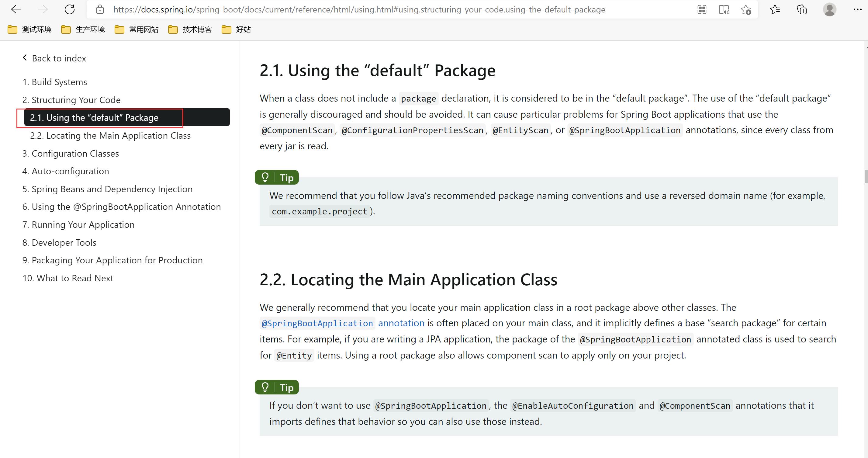The height and width of the screenshot is (458, 868).
Task: Click the package code word in first paragraph
Action: click(419, 99)
